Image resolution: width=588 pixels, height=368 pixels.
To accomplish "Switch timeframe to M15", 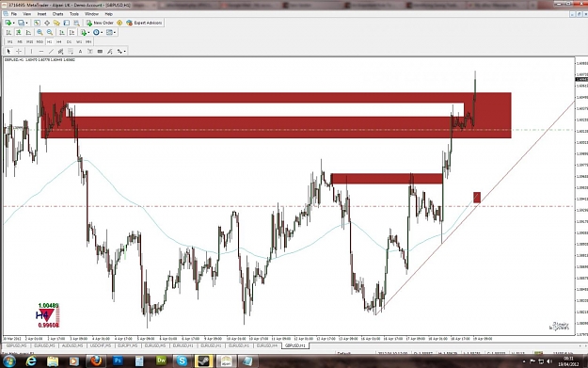I will 29,41.
